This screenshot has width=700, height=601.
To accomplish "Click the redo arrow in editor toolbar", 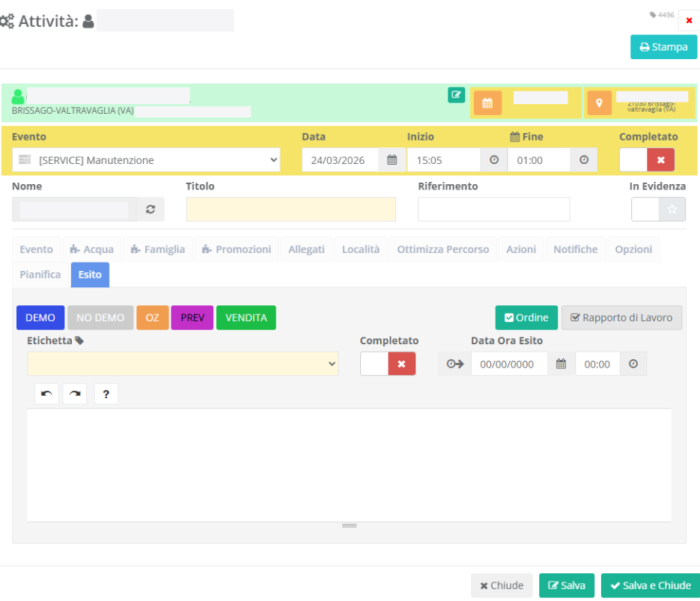I will (x=75, y=394).
